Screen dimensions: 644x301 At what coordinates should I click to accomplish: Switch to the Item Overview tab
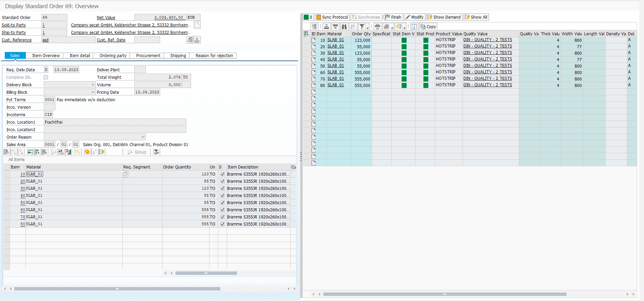point(46,56)
